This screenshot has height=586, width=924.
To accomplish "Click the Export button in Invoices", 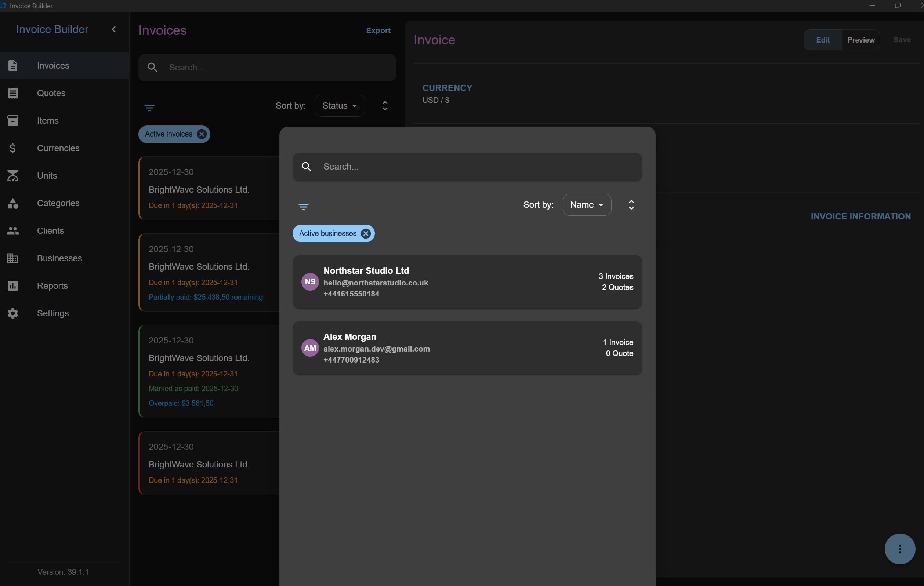I will click(x=378, y=30).
